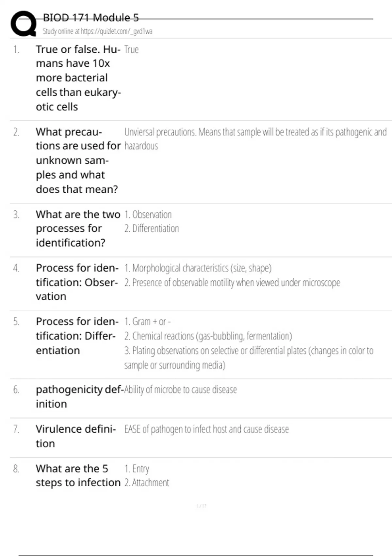392x556 pixels.
Task: Click the bacterial cells true or false question
Action: pos(78,78)
